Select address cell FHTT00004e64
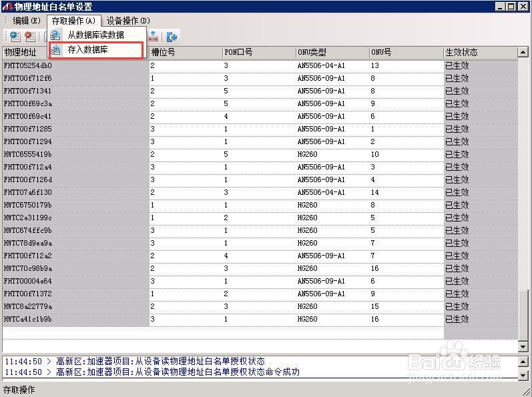532x397 pixels. 76,281
